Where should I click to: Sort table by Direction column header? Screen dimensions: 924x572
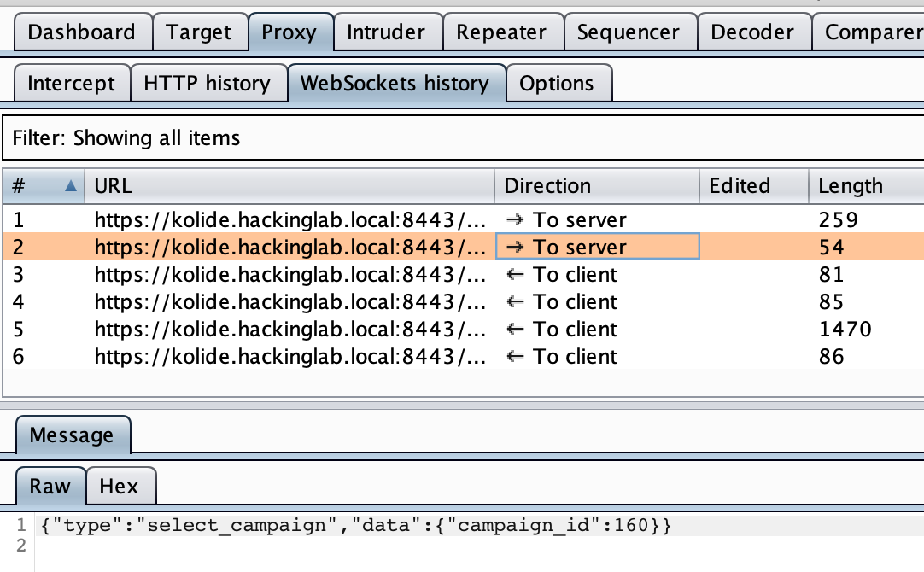pos(596,185)
